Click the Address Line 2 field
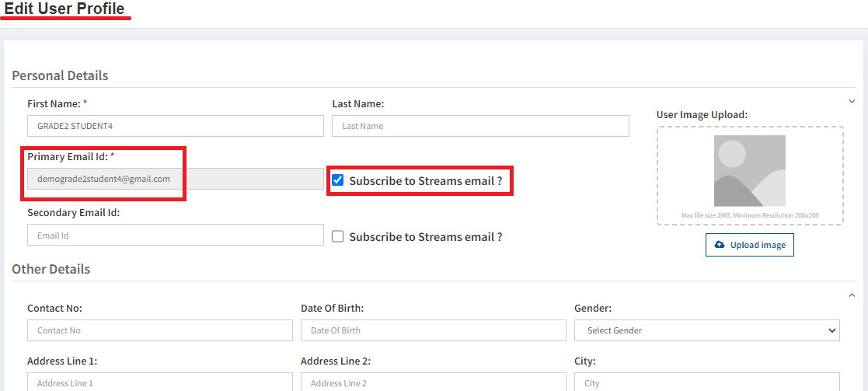 coord(433,382)
